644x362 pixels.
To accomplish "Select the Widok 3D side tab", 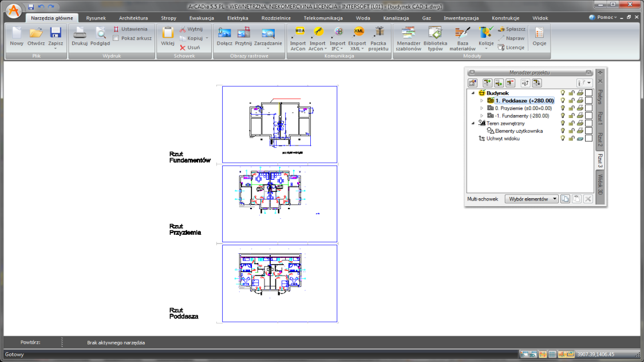I will click(x=600, y=184).
